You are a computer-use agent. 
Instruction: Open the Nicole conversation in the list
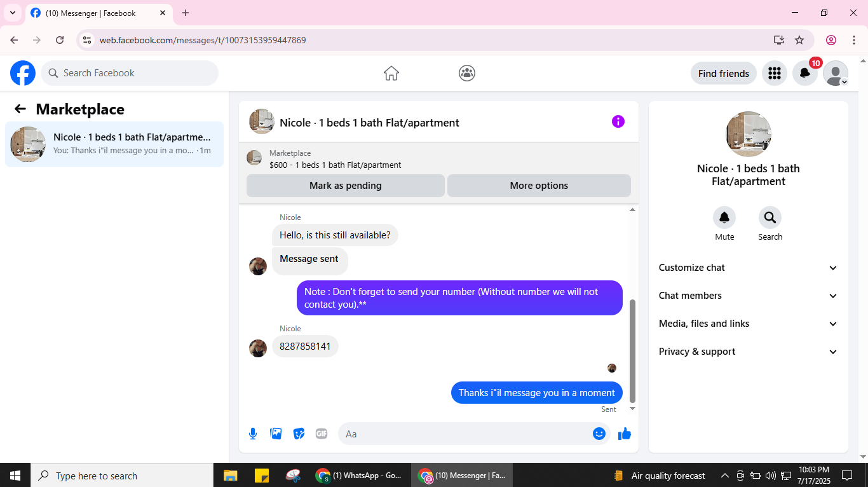tap(114, 144)
